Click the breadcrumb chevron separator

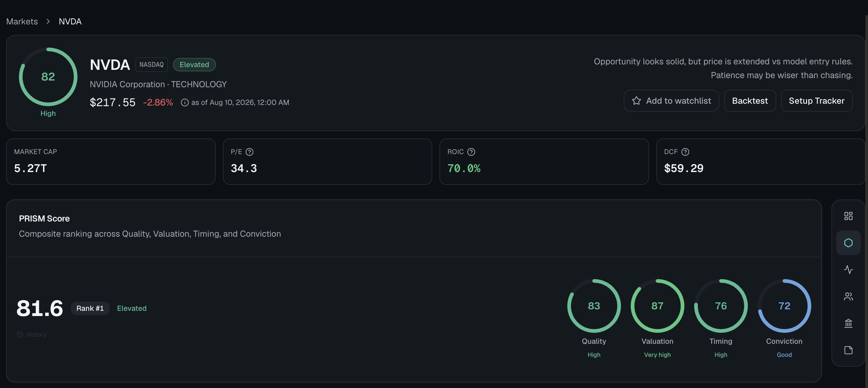point(48,21)
